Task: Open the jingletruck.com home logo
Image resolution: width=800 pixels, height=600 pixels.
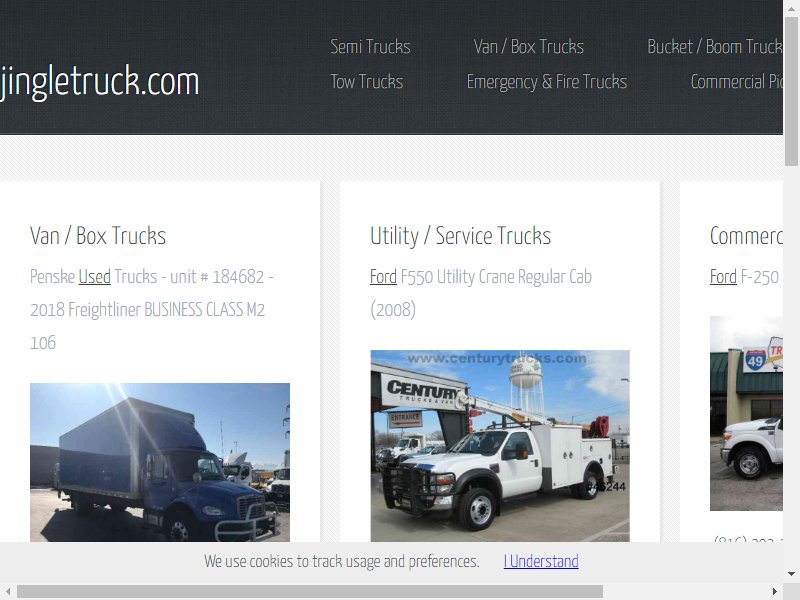Action: point(99,82)
